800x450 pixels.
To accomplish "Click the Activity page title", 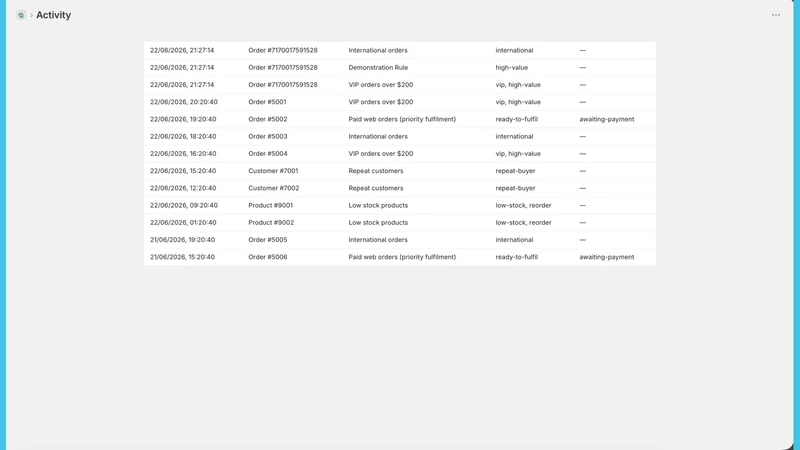I will pyautogui.click(x=54, y=15).
